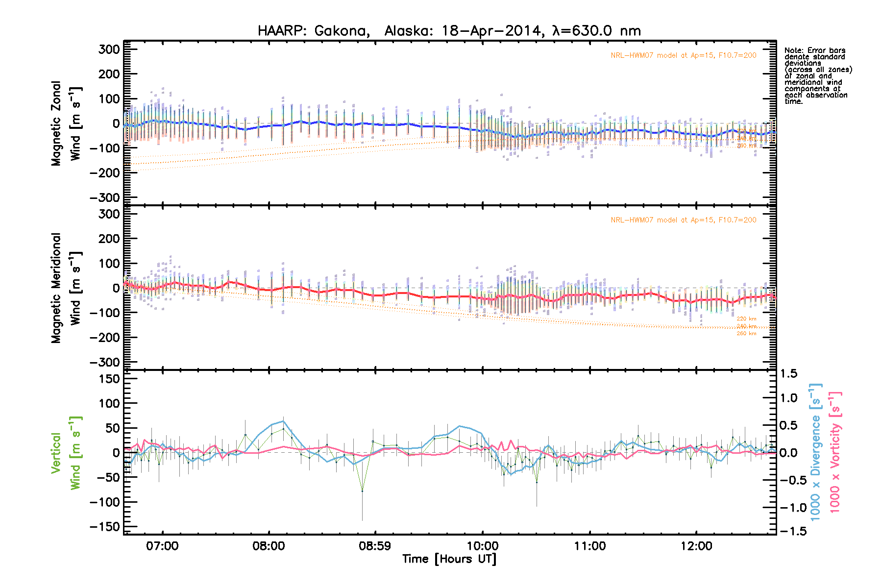882x588 pixels.
Task: Select the Magnetic Meridional Wind axis label
Action: tap(66, 288)
